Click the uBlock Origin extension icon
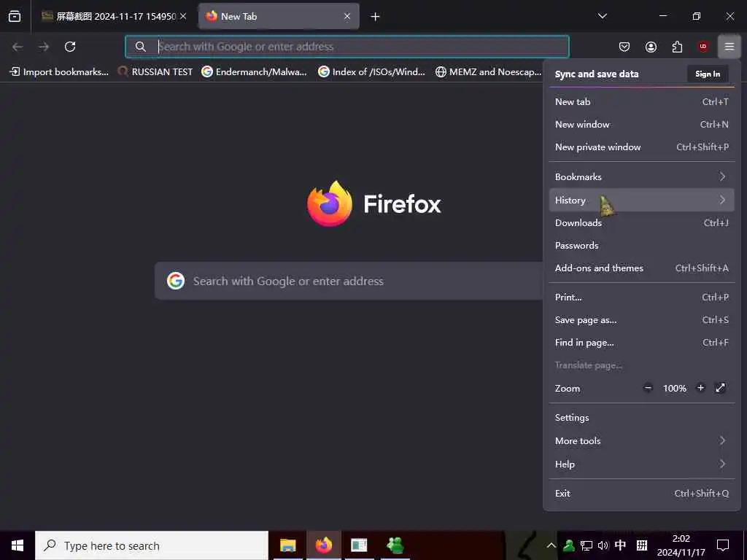 (703, 47)
